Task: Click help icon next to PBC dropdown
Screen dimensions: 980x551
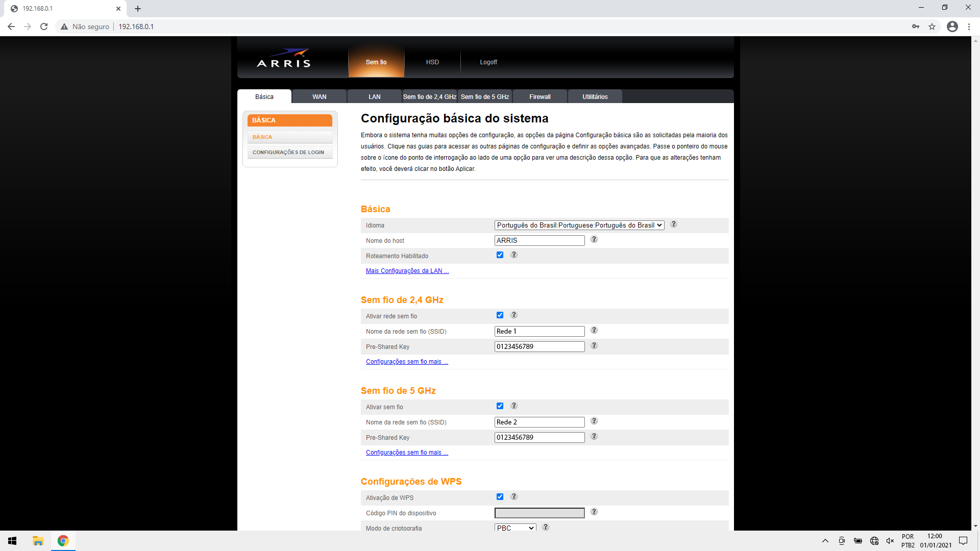Action: coord(546,527)
